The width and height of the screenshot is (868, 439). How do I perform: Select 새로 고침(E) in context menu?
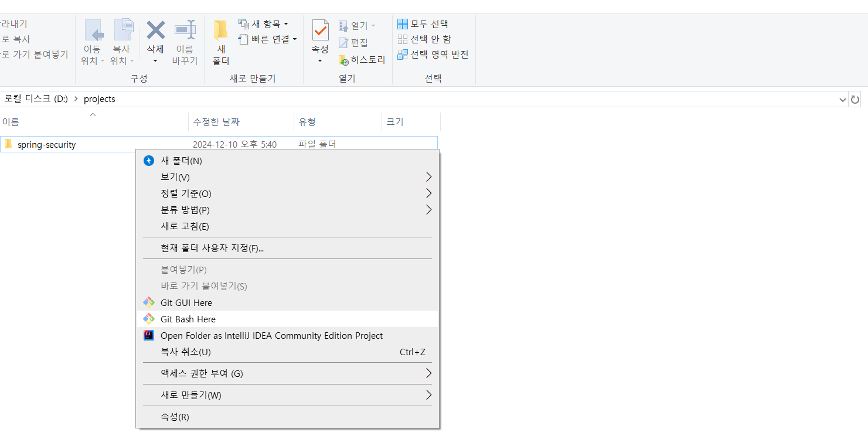(x=287, y=226)
